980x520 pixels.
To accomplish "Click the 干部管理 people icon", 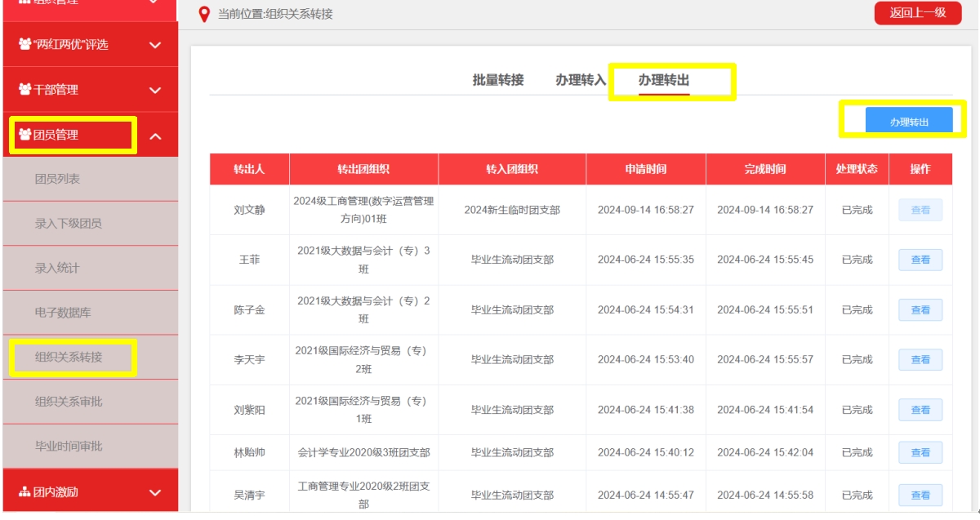I will click(24, 90).
